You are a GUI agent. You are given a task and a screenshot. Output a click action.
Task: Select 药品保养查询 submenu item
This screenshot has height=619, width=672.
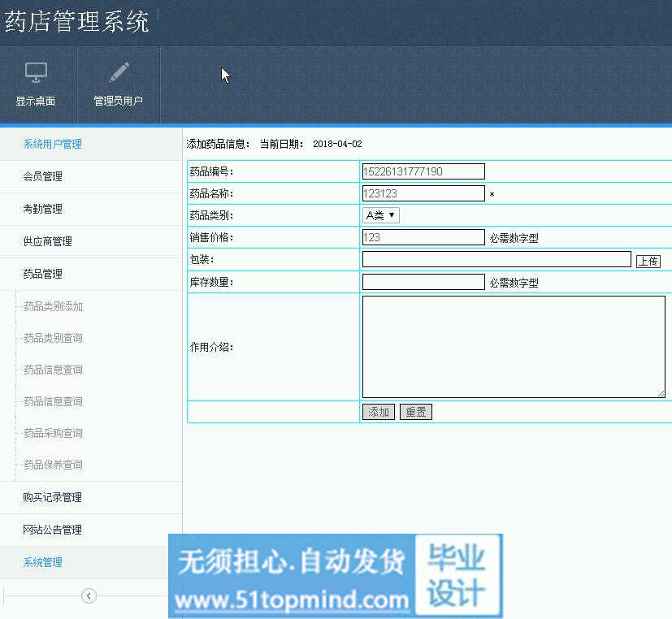point(53,465)
